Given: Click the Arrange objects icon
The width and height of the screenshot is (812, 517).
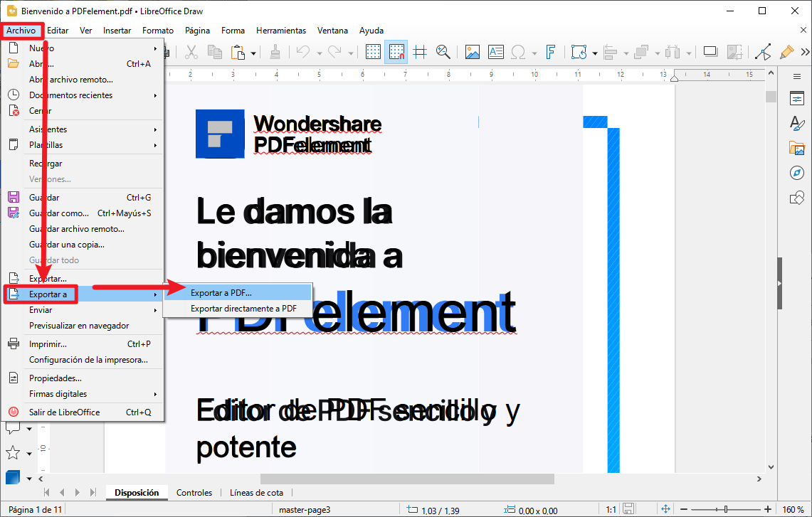Looking at the screenshot, I should click(642, 52).
